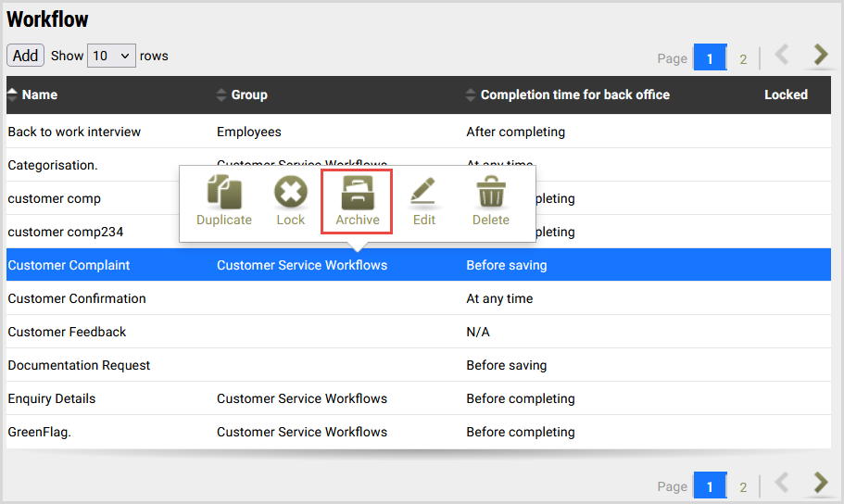Image resolution: width=844 pixels, height=504 pixels.
Task: Click bottom previous page arrow
Action: coord(781,483)
